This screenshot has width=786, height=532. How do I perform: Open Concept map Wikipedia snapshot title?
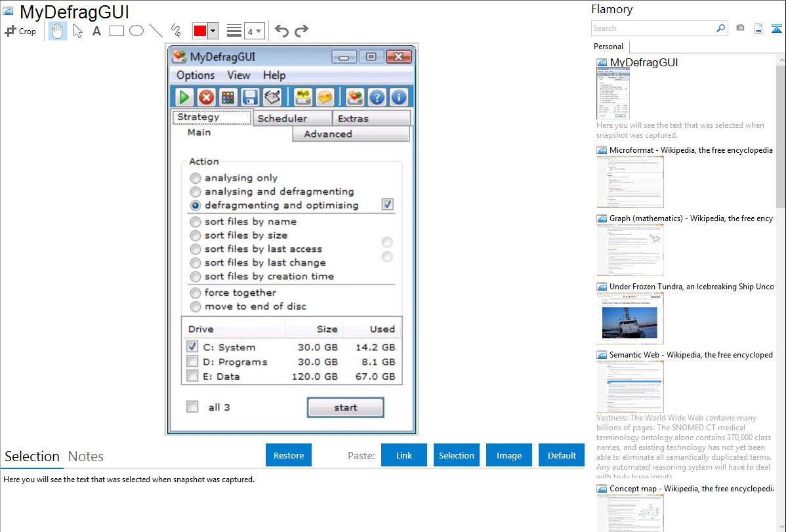pyautogui.click(x=691, y=489)
